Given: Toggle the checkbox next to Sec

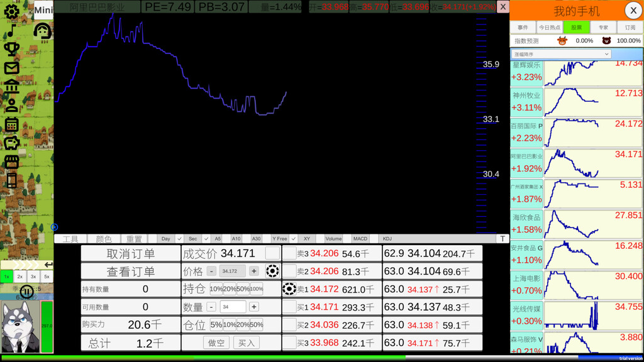Looking at the screenshot, I should coord(206,239).
